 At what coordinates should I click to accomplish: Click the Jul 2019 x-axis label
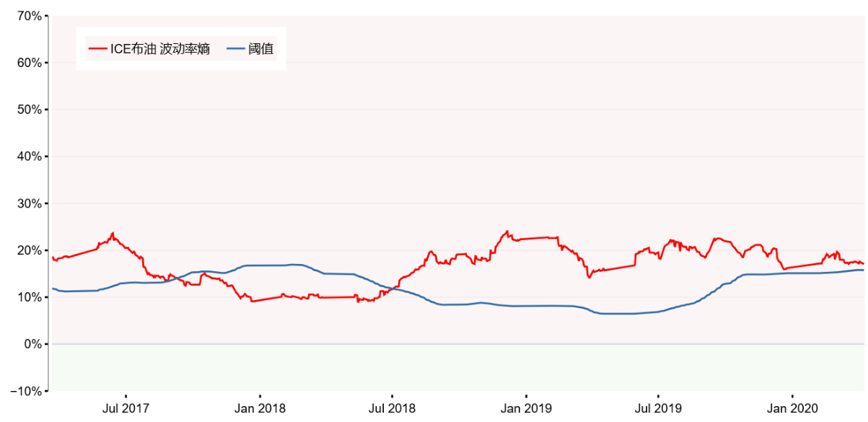(658, 408)
